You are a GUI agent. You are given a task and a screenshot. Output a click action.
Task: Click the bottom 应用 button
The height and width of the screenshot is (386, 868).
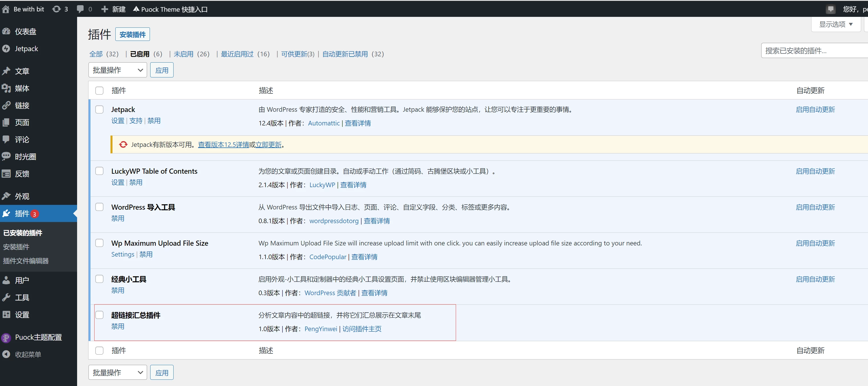pos(162,373)
